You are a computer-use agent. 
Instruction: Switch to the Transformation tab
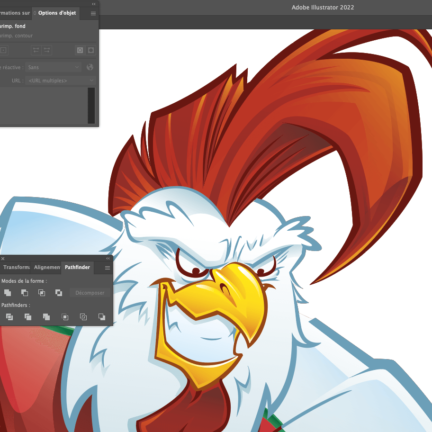coord(16,267)
